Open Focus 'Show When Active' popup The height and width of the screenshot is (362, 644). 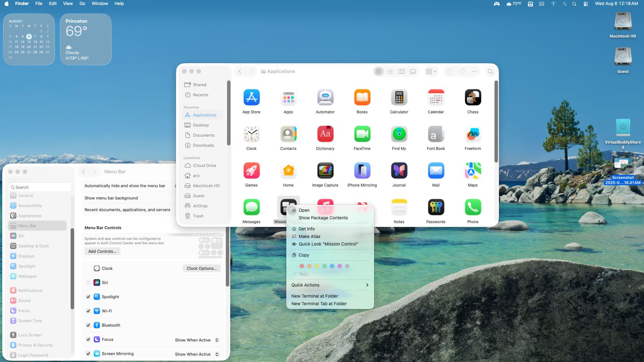(197, 340)
